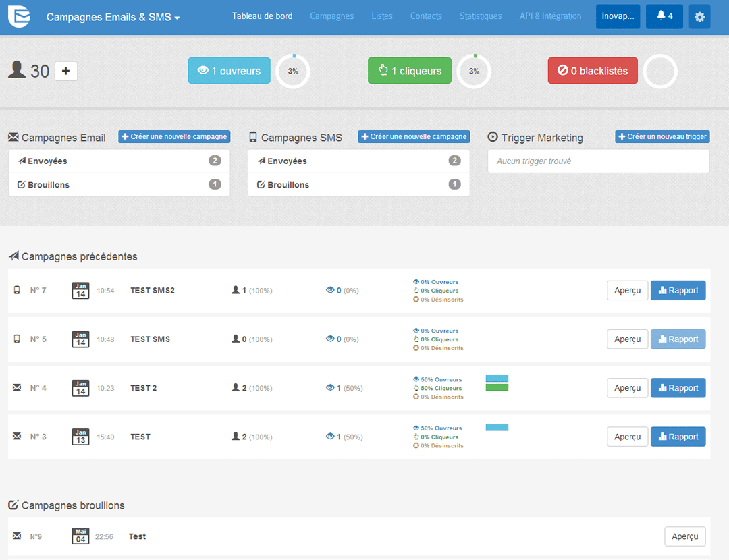The height and width of the screenshot is (560, 729).
Task: Click the envelope icon of draft N°9
Action: click(17, 536)
